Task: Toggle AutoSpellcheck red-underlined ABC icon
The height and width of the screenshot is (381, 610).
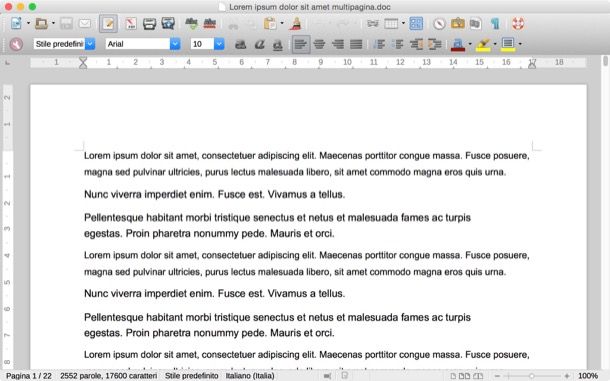Action: [x=210, y=24]
